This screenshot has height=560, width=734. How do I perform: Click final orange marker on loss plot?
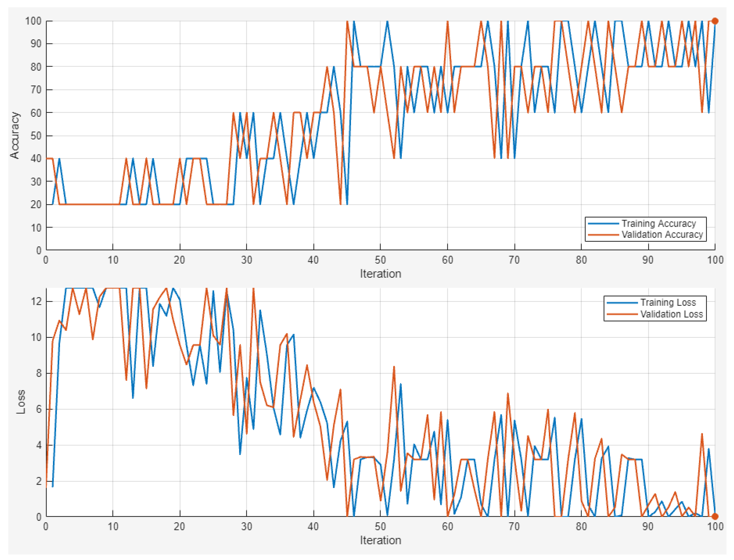coord(715,516)
